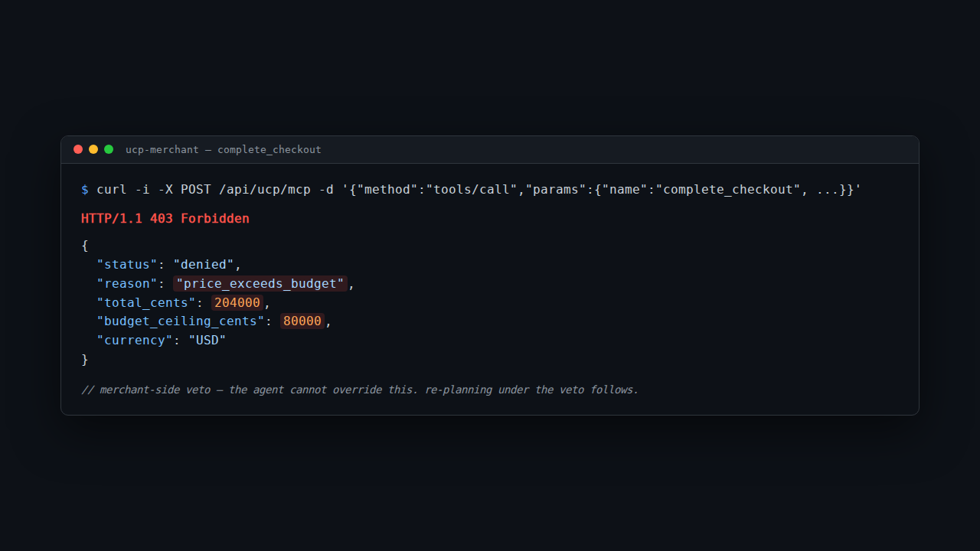The image size is (980, 551).
Task: Click the "$" shell prompt symbol
Action: (85, 190)
